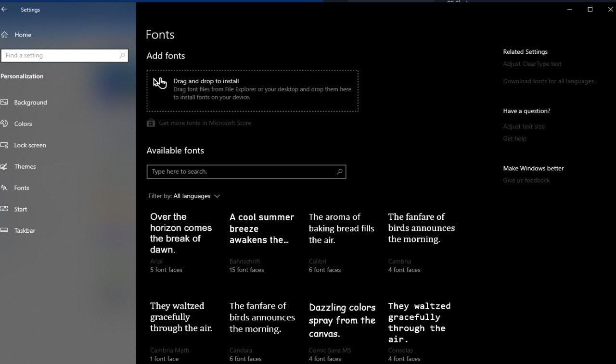Select Fonts in the sidebar
616x364 pixels.
(x=22, y=188)
